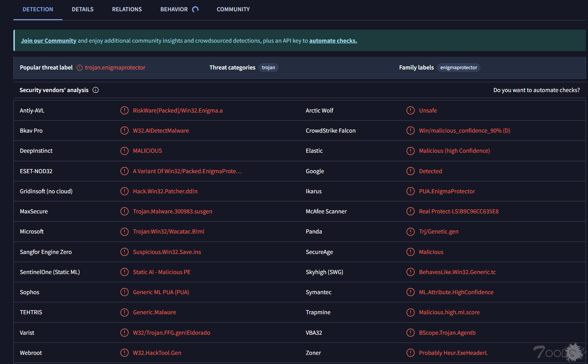The height and width of the screenshot is (364, 588).
Task: Click the Hack.Win32.Patcher.dd!n result
Action: click(165, 191)
